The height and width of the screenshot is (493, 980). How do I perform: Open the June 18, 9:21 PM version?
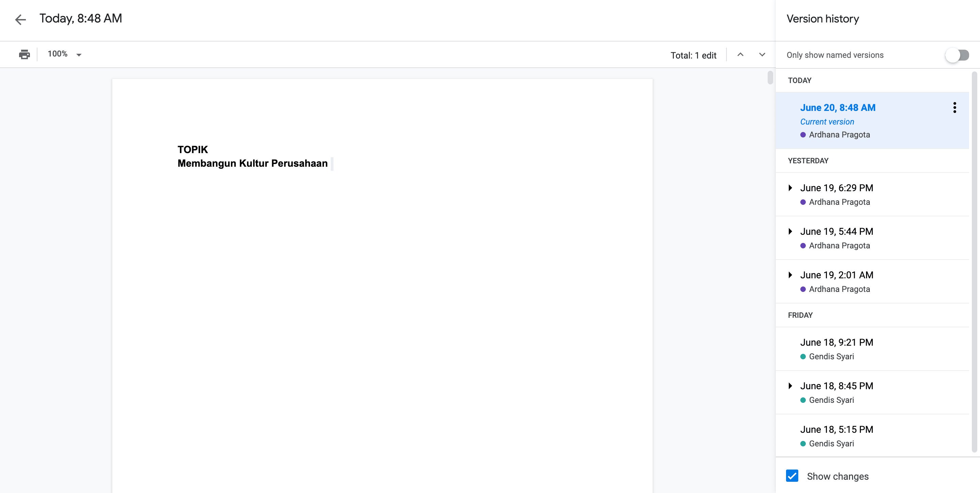(872, 349)
